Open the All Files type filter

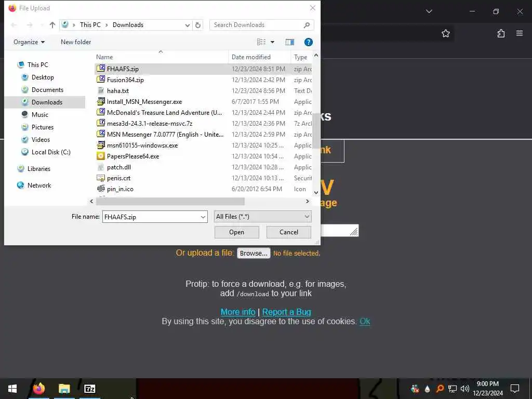coord(262,217)
